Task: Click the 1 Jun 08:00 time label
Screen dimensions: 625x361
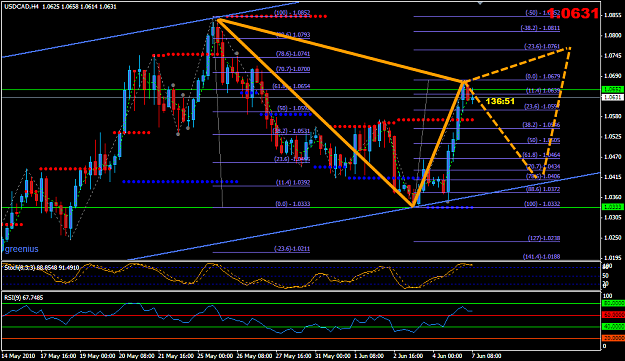Action: (369, 356)
